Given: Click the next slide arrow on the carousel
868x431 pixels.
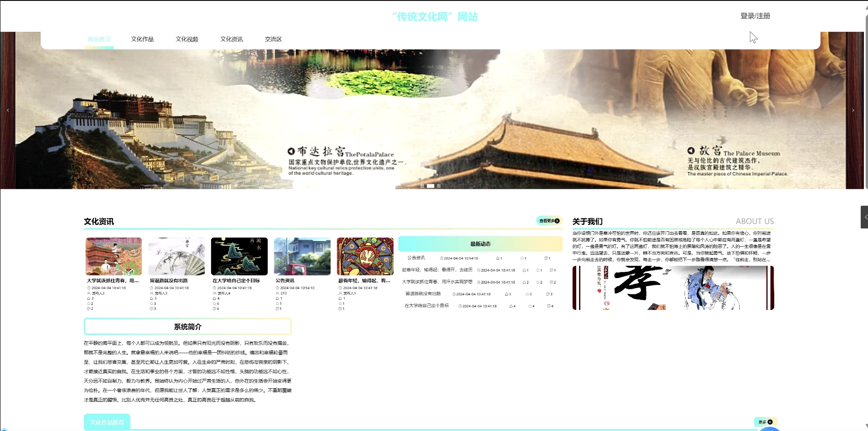Looking at the screenshot, I should coord(854,110).
